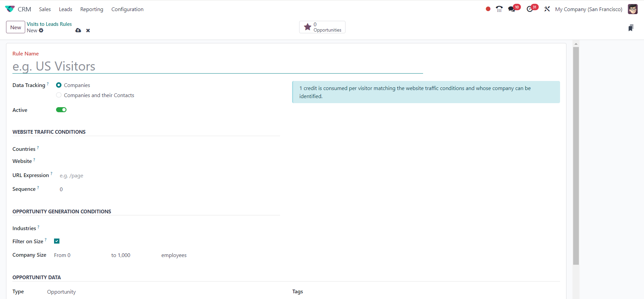Click the 'New' record breadcrumb text
The width and height of the screenshot is (644, 299).
tap(32, 31)
